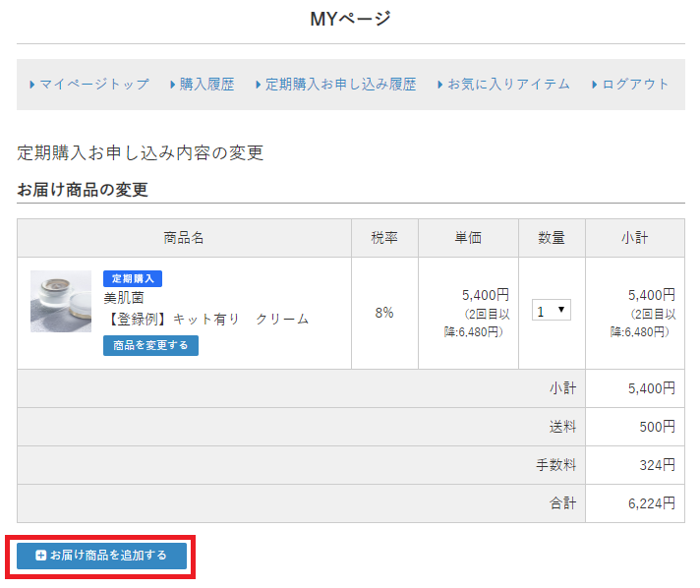Click arrow icon before 定期購入お申し込み履歴
The width and height of the screenshot is (700, 588).
coord(258,86)
